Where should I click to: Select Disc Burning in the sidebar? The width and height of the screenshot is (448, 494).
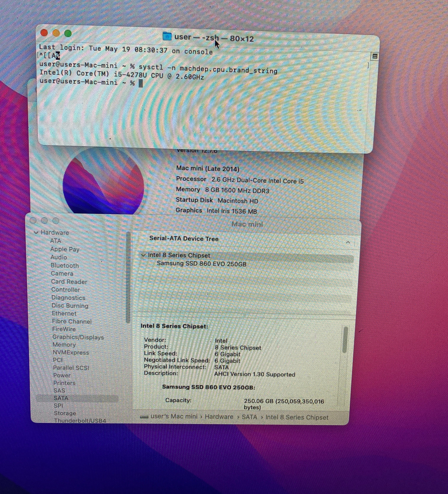pos(70,306)
